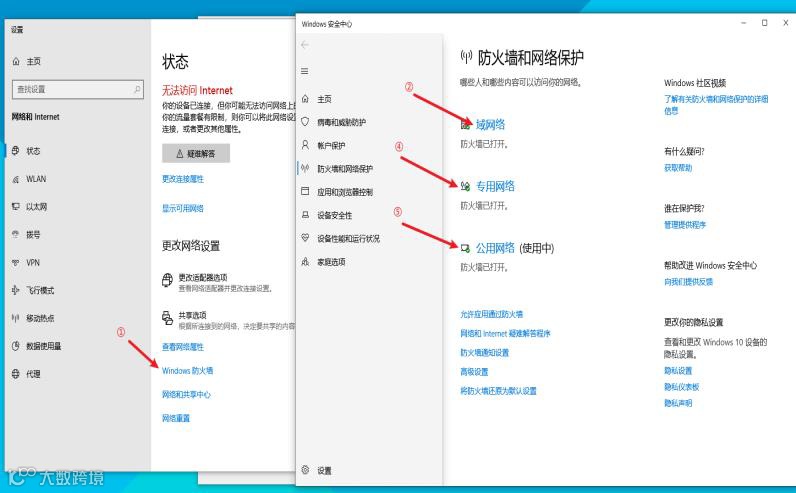The height and width of the screenshot is (493, 796).
Task: Select 以太网 in the Settings sidebar
Action: 37,207
